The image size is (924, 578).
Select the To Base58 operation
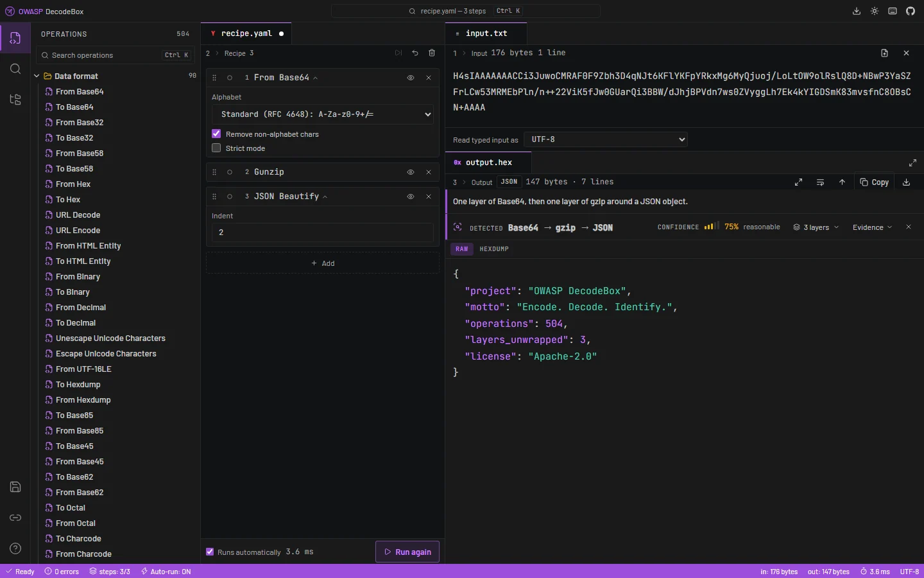click(74, 169)
